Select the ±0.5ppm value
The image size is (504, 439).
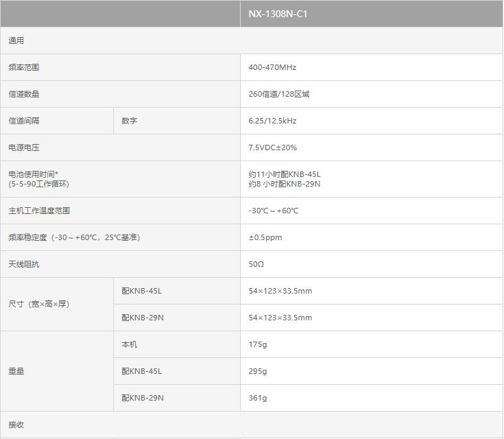click(265, 237)
